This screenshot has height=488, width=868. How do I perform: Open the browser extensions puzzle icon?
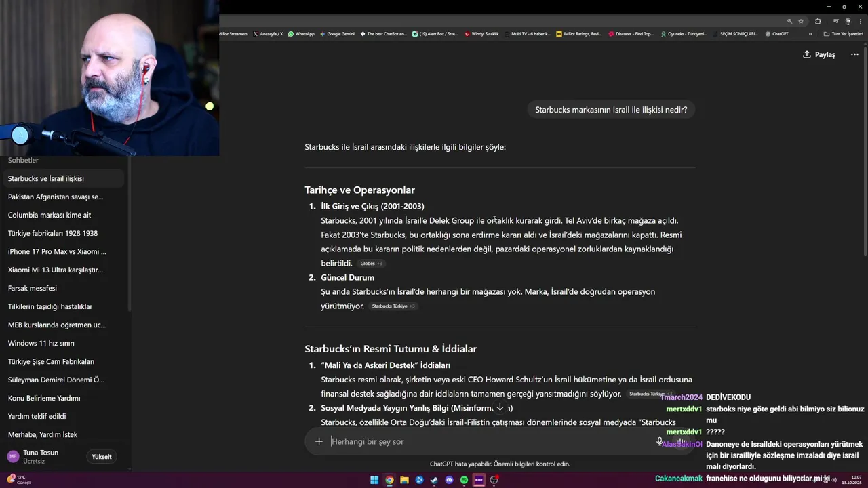(818, 21)
